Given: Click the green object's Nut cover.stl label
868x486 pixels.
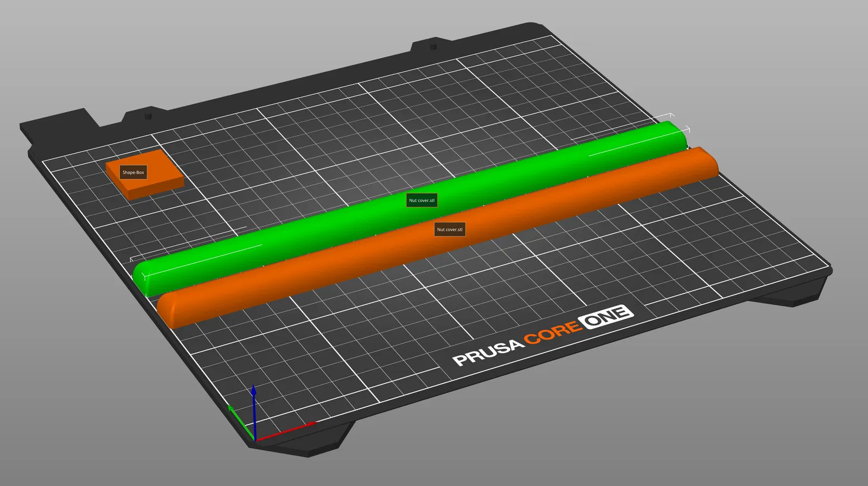Looking at the screenshot, I should point(422,200).
